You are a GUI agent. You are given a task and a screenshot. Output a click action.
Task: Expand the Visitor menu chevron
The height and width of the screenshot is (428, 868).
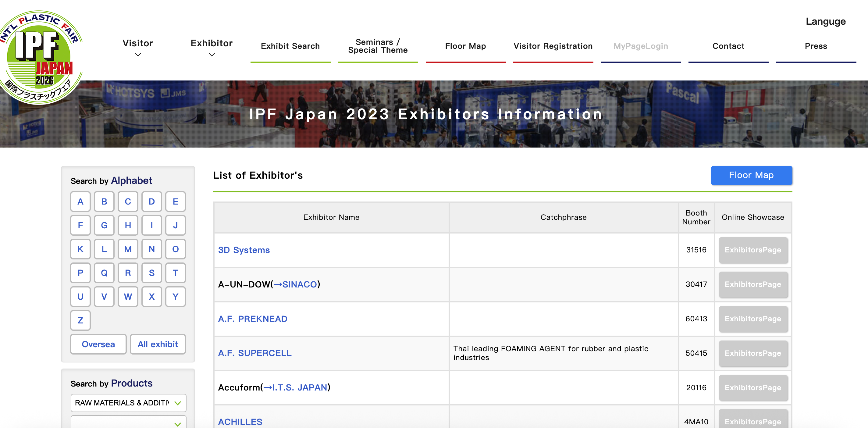[x=137, y=55]
